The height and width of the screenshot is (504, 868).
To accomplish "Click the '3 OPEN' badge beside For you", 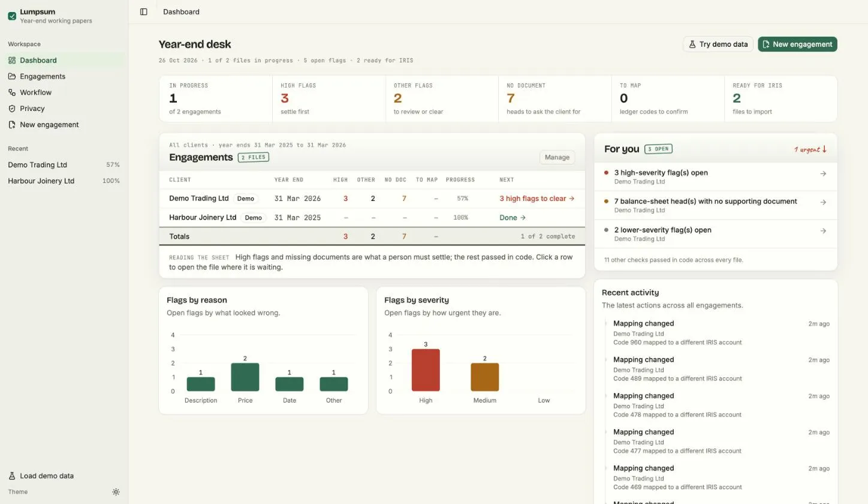I will 658,149.
